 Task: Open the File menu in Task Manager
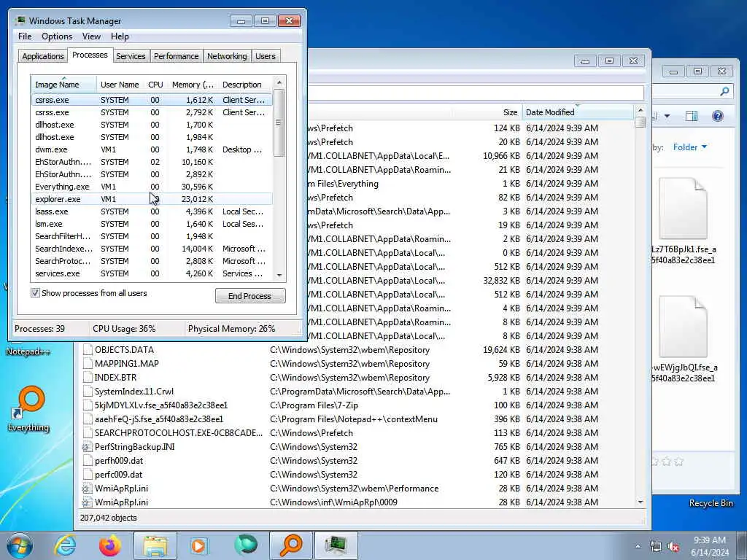(25, 36)
